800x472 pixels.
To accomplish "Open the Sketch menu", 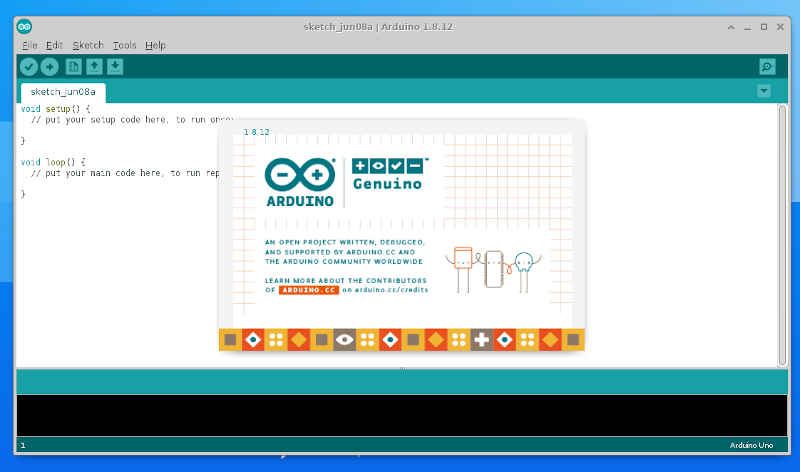I will coord(88,45).
